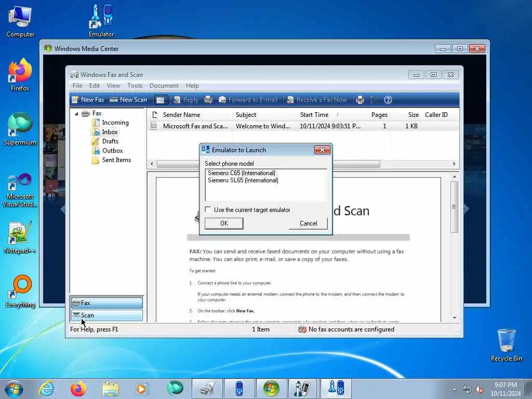
Task: Show hidden system tray icons
Action: pos(454,389)
